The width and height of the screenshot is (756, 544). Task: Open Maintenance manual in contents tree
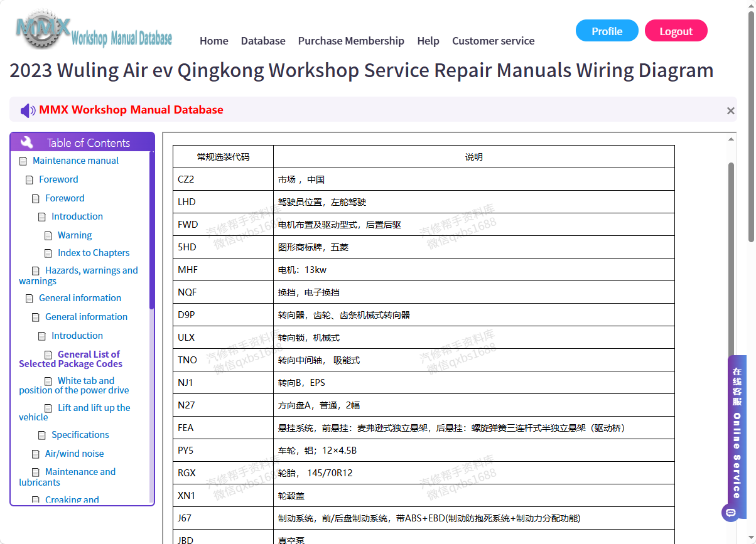75,161
